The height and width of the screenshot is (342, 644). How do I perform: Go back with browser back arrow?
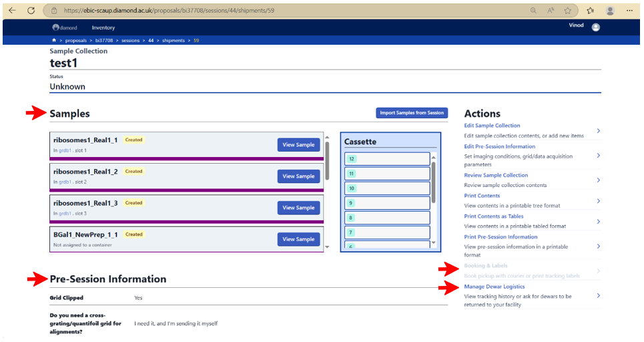(x=12, y=10)
